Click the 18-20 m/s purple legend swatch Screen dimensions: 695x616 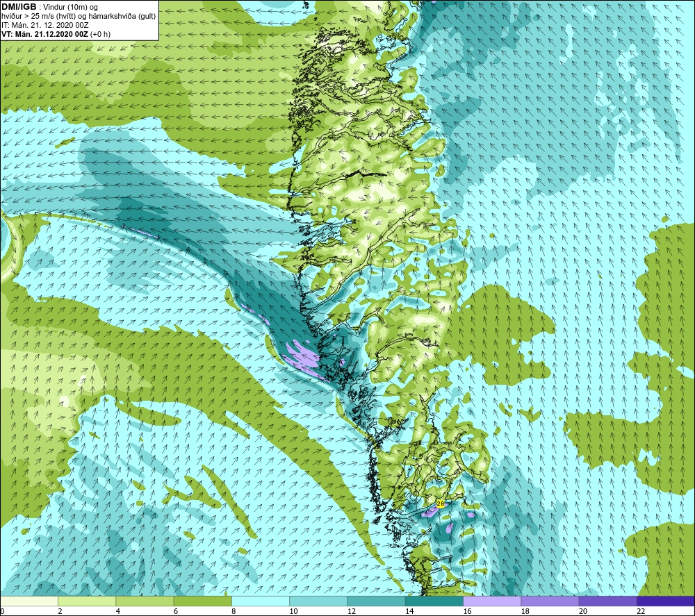point(550,601)
